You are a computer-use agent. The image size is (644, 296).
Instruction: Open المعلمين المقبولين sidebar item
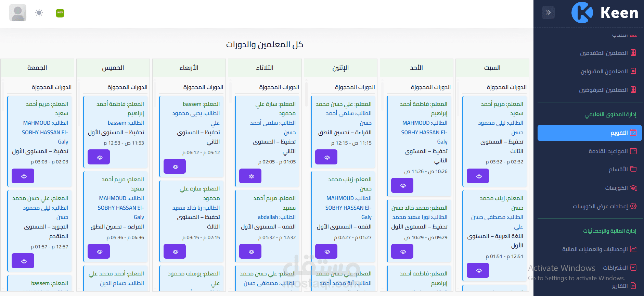(604, 72)
